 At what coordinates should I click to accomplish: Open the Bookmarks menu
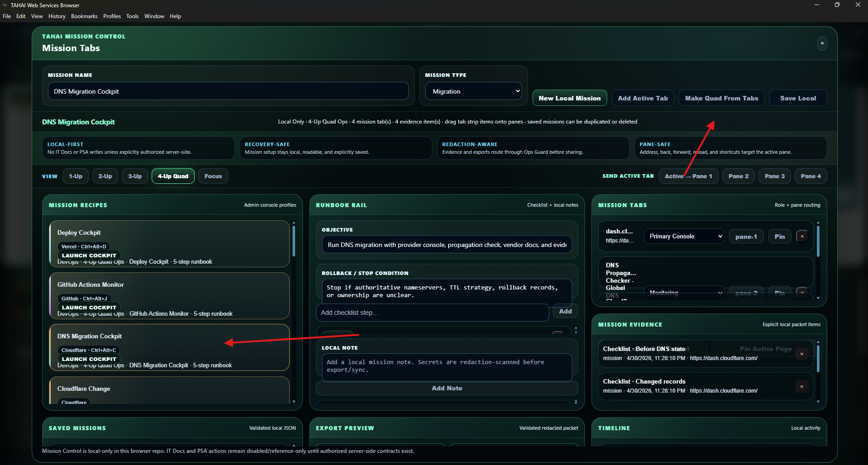tap(84, 16)
